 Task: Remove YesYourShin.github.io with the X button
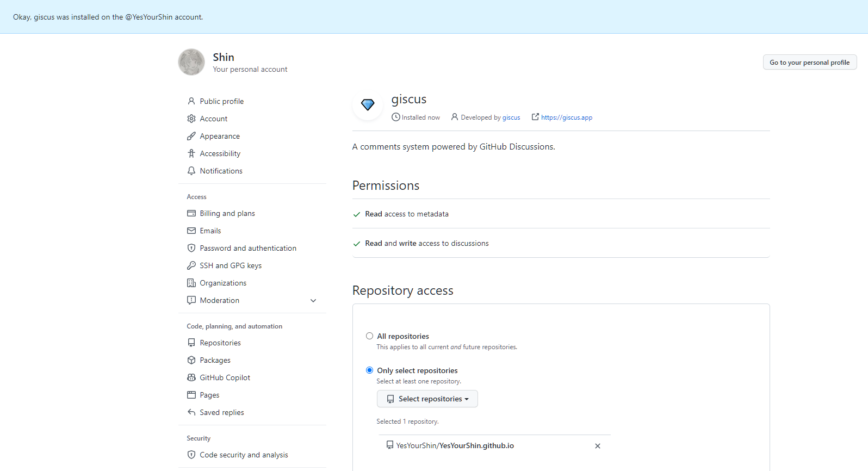[598, 446]
